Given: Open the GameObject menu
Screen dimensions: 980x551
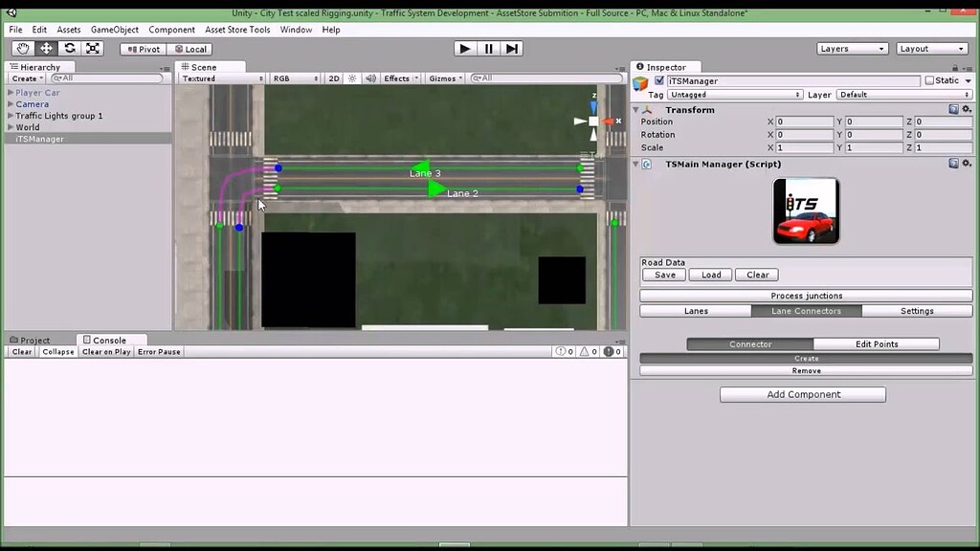Looking at the screenshot, I should tap(114, 29).
